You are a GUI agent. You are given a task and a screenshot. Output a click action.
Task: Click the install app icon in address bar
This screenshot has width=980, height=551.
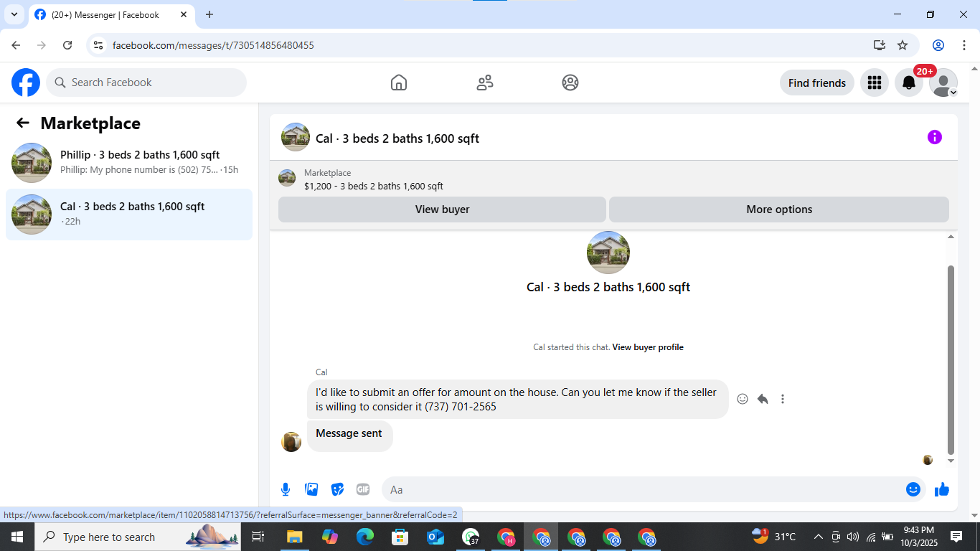tap(880, 45)
